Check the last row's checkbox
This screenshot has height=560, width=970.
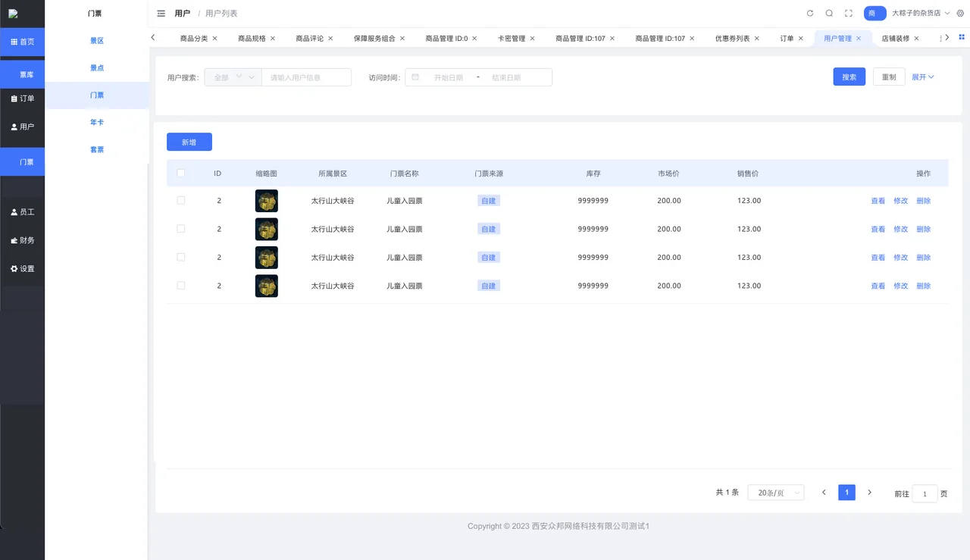180,286
